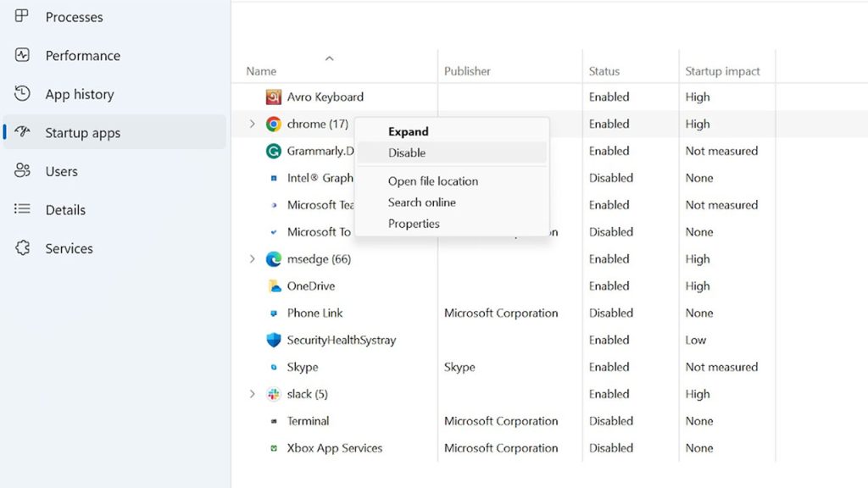This screenshot has height=488, width=868.
Task: Click the Services puzzle icon
Action: click(22, 248)
